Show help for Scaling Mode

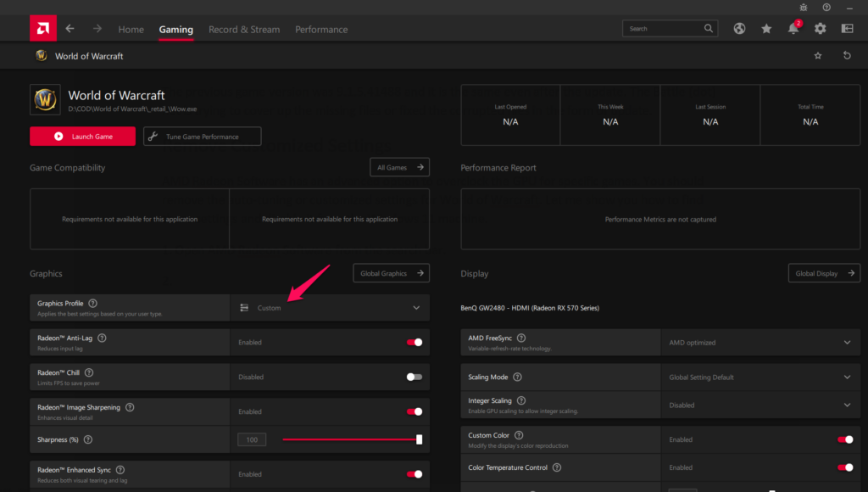[518, 377]
